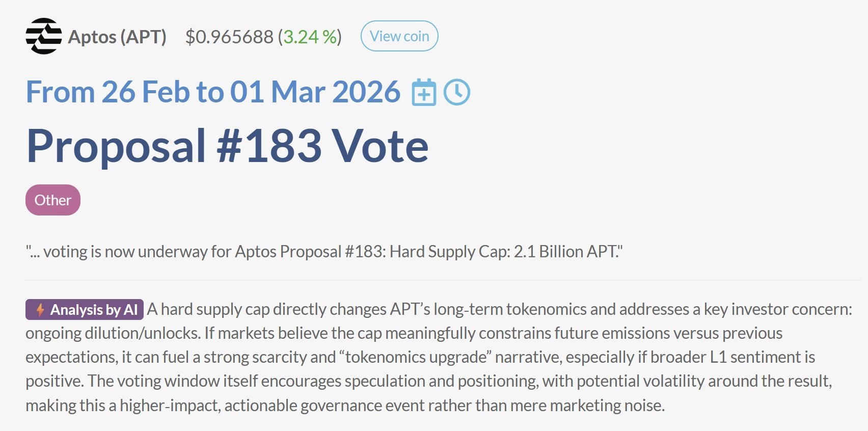The image size is (868, 431).
Task: Click the quoted Hard Supply Cap announcement text
Action: (x=324, y=252)
